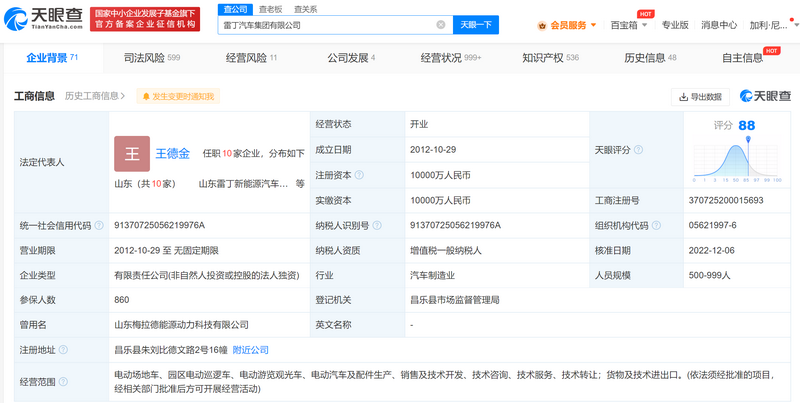The height and width of the screenshot is (403, 800).
Task: Click the 会员服务 crown icon
Action: 542,25
